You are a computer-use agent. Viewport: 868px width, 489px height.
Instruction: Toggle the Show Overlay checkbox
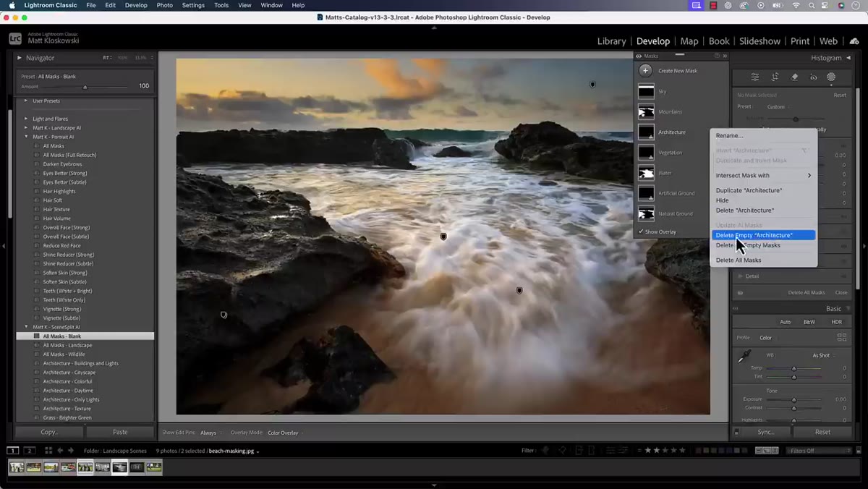(642, 231)
